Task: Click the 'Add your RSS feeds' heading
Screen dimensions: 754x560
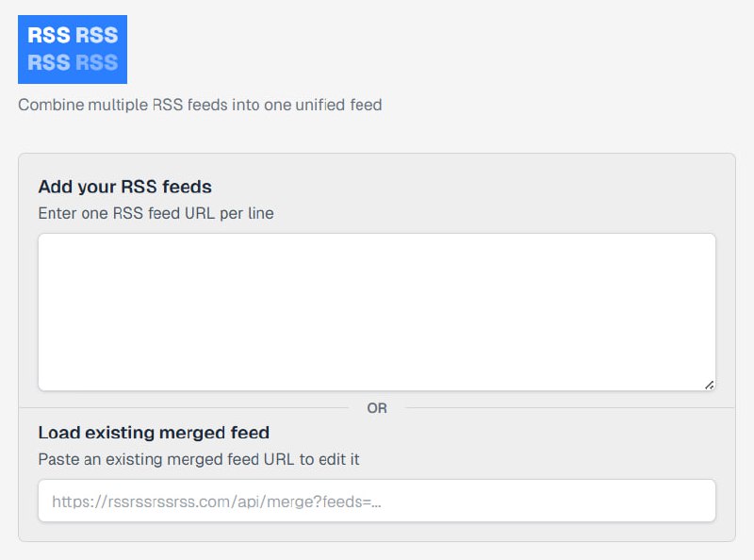Action: [x=124, y=187]
